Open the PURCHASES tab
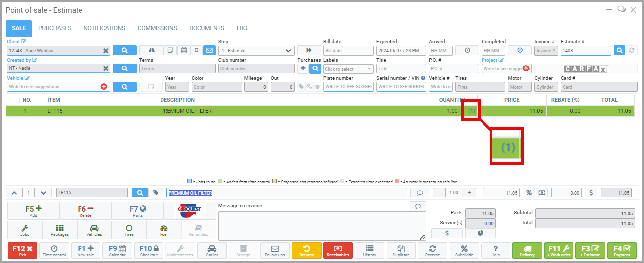The image size is (644, 263). [x=55, y=28]
